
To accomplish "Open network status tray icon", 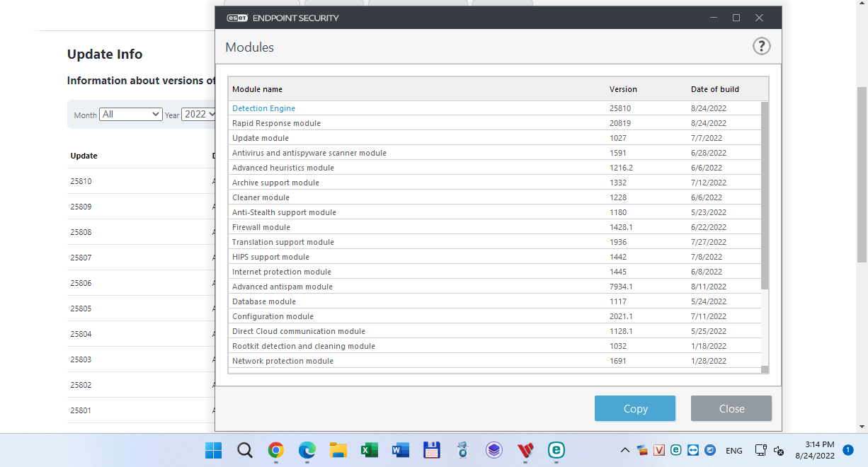I will (x=760, y=450).
